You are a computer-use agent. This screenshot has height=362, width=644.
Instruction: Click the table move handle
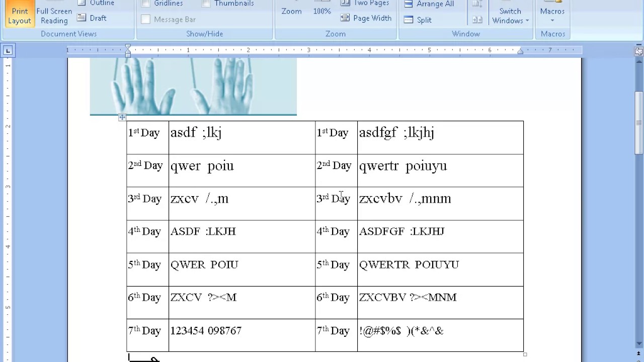pos(122,117)
